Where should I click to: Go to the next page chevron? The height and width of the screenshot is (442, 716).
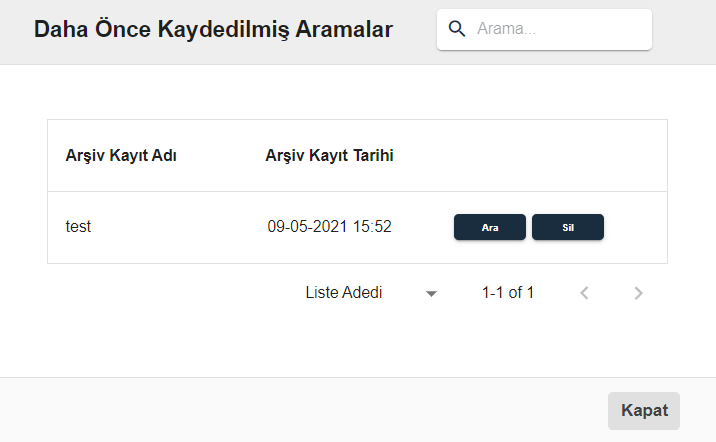(x=638, y=293)
